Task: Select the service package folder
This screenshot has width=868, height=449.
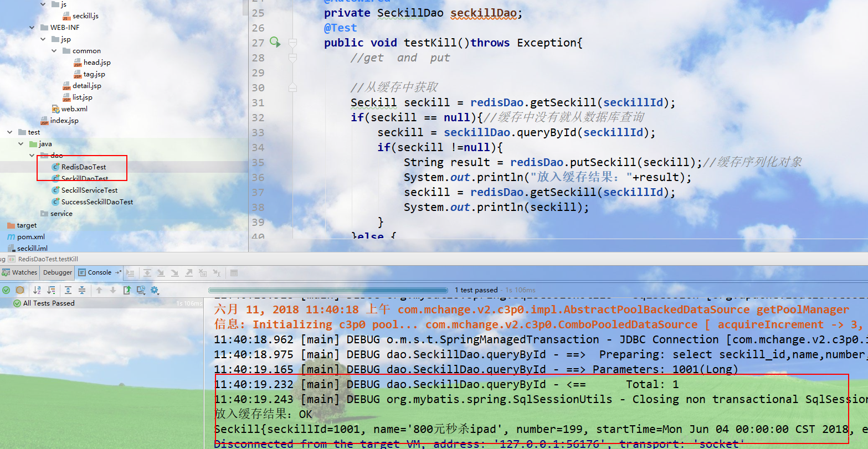Action: point(57,214)
